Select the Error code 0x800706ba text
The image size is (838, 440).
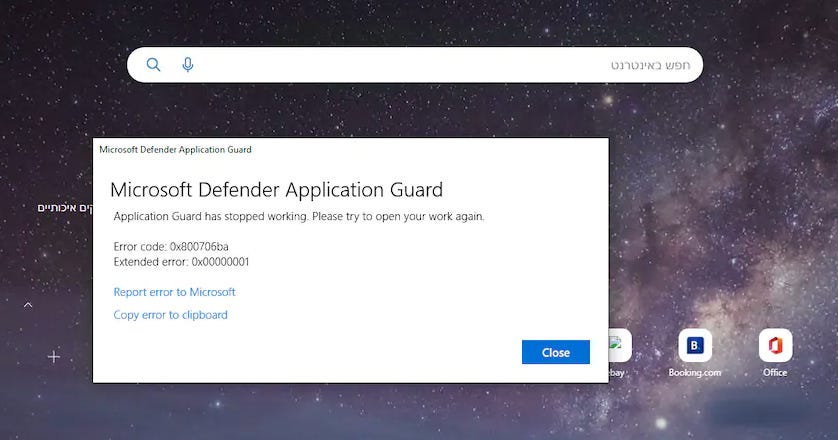pyautogui.click(x=171, y=246)
